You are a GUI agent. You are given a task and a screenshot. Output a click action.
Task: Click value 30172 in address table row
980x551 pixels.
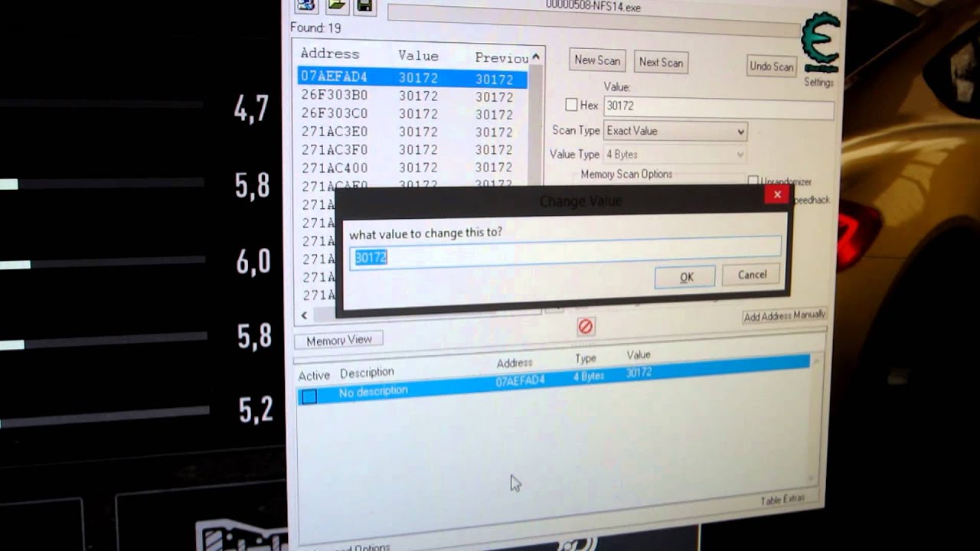(639, 373)
